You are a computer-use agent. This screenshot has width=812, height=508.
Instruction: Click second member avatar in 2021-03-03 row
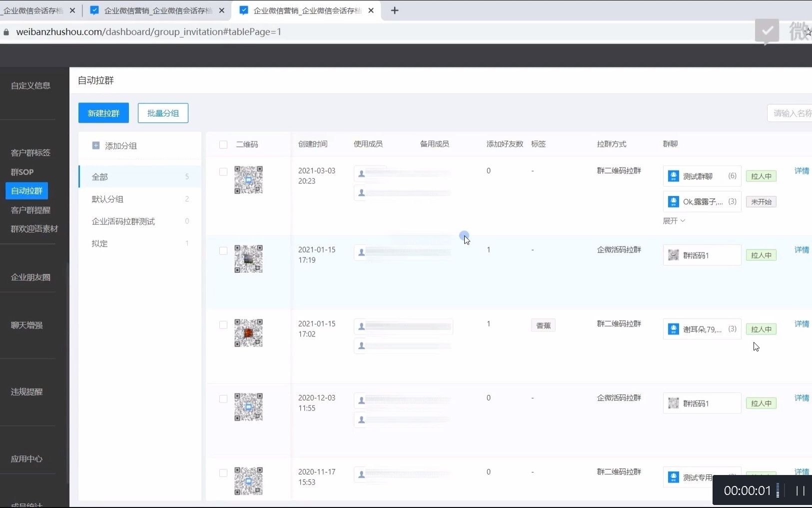pos(361,192)
